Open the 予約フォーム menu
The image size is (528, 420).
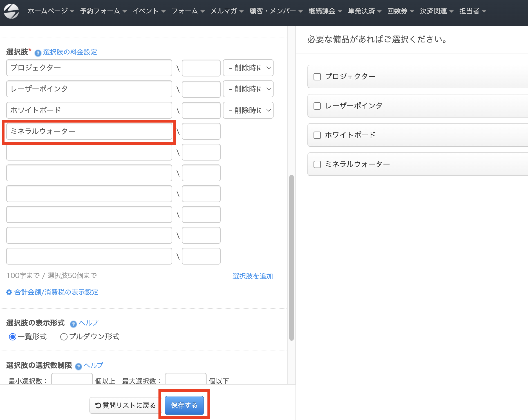point(103,11)
